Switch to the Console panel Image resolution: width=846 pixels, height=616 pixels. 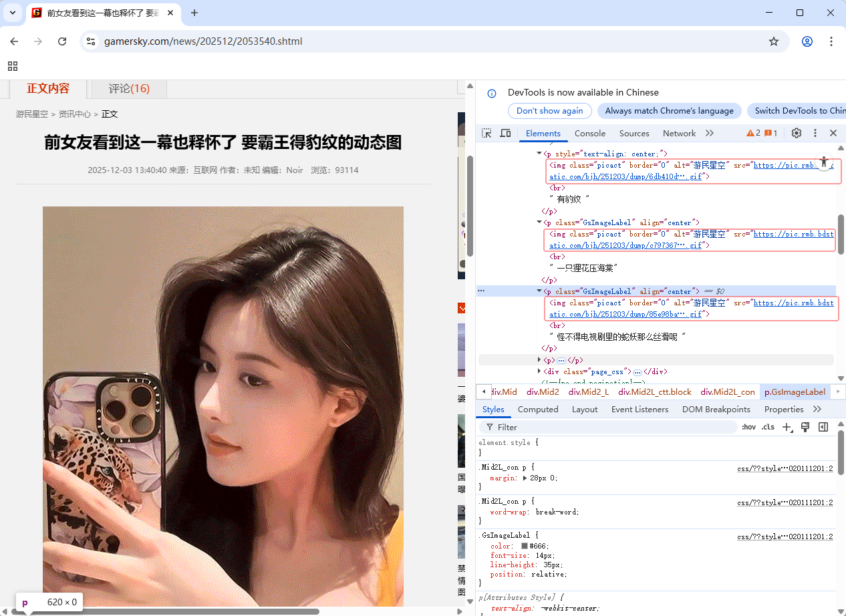point(590,133)
